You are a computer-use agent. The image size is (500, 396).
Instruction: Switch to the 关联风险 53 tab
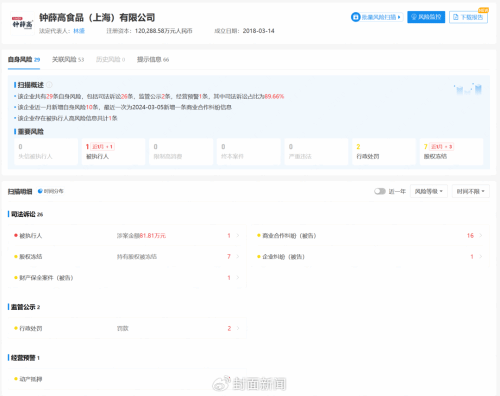click(68, 60)
